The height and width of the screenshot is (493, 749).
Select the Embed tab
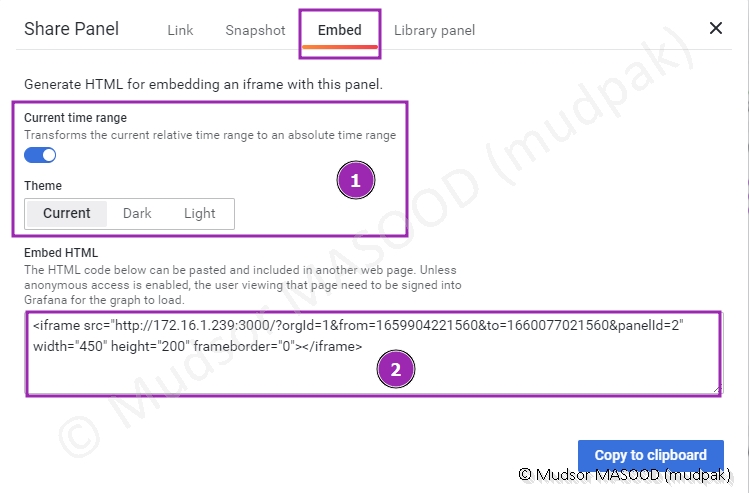coord(340,30)
